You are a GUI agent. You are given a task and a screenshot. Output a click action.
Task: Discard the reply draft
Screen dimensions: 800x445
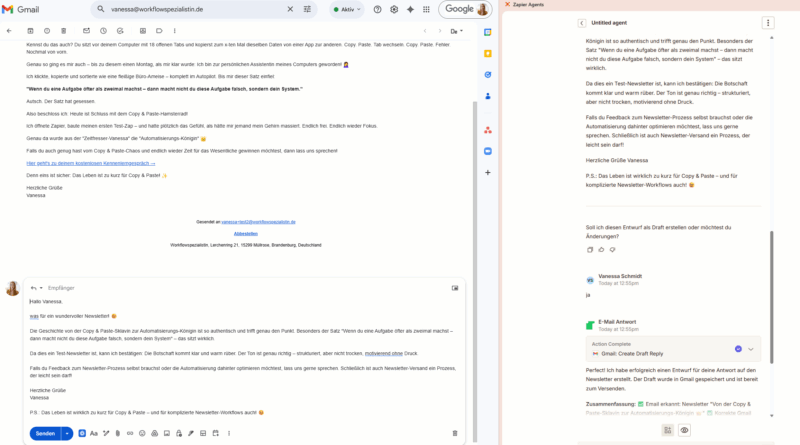(x=454, y=433)
